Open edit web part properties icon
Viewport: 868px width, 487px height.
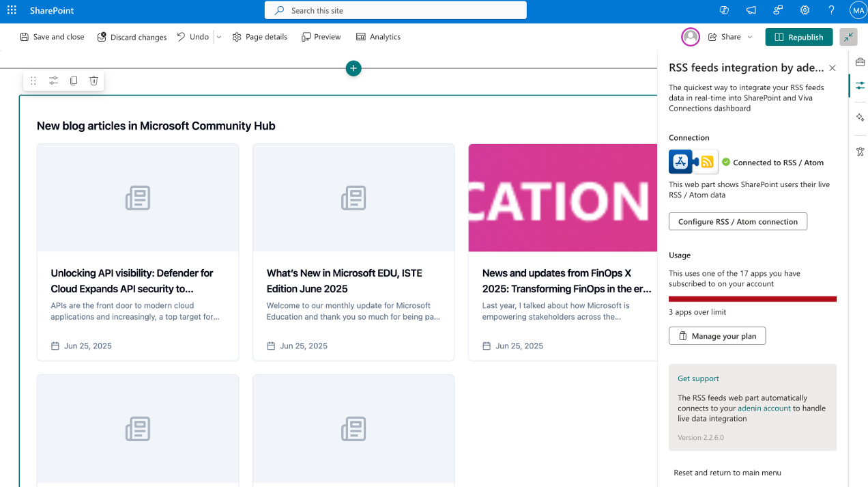pyautogui.click(x=53, y=81)
